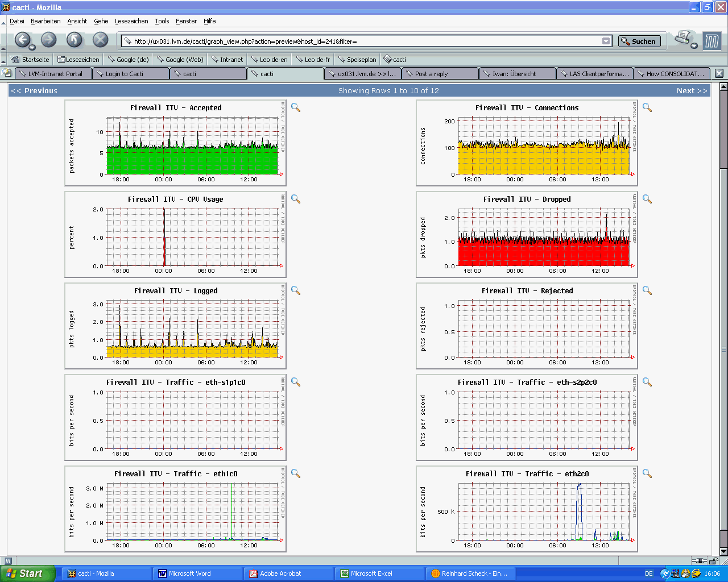Open Google (Web) bookmark
Viewport: 728px width, 582px height.
click(x=180, y=59)
